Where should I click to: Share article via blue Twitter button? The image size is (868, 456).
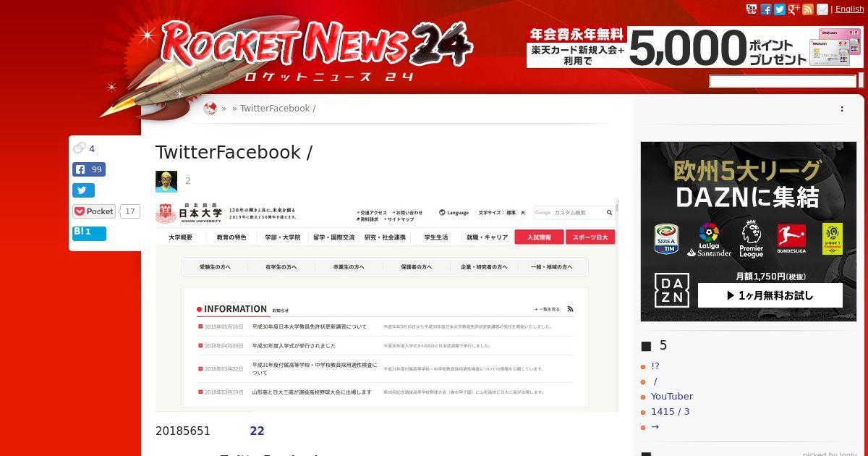[83, 190]
